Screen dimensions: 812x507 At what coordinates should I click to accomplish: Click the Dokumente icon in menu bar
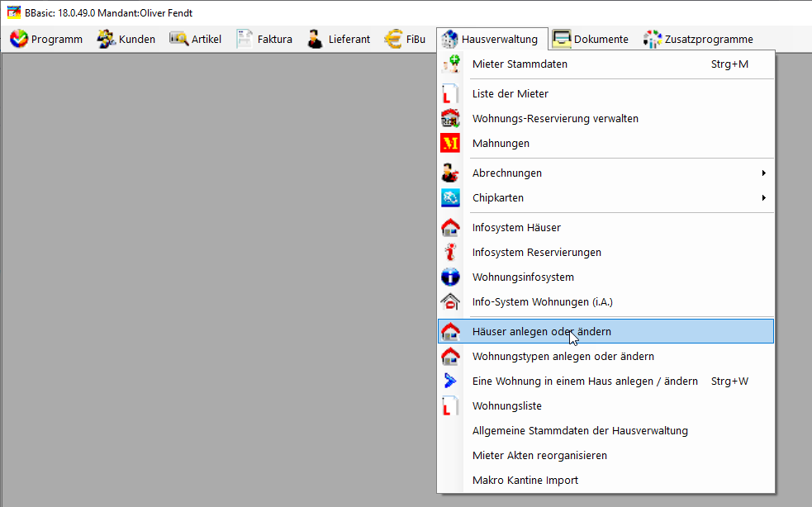(x=562, y=39)
